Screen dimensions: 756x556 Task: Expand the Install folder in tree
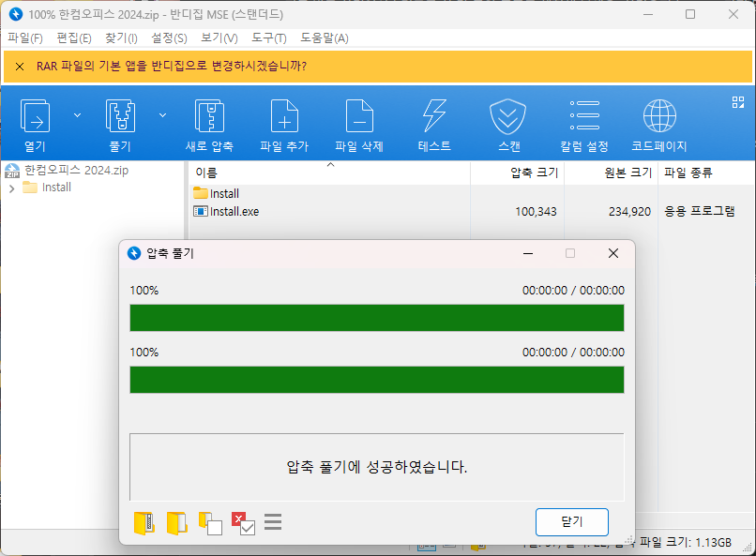[x=11, y=188]
